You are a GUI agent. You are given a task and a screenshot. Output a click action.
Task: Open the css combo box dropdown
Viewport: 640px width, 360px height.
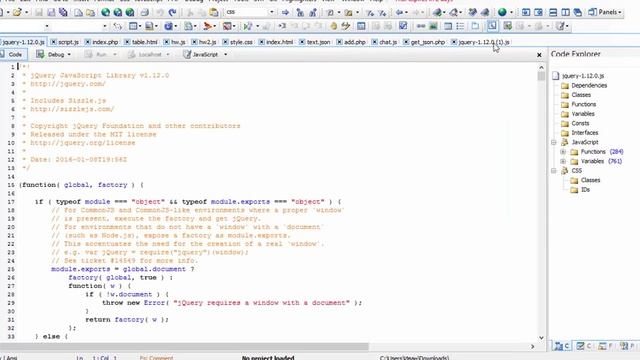pyautogui.click(x=272, y=12)
